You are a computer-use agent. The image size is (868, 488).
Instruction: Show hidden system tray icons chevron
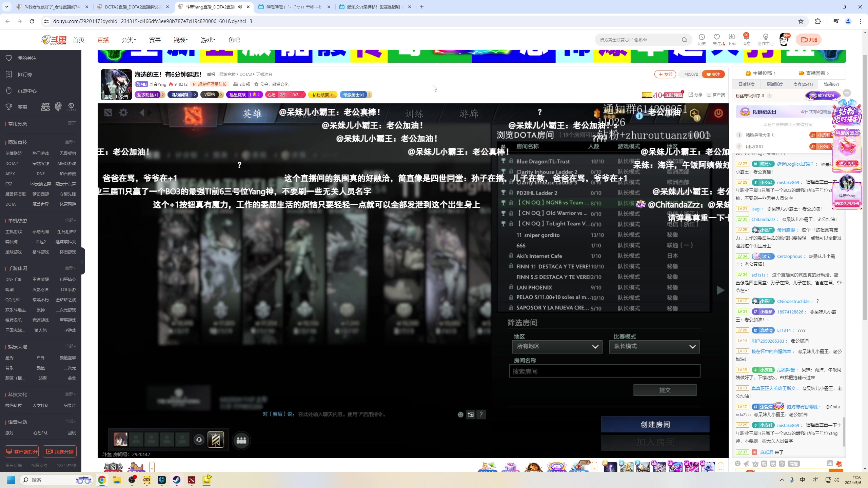pos(782,480)
